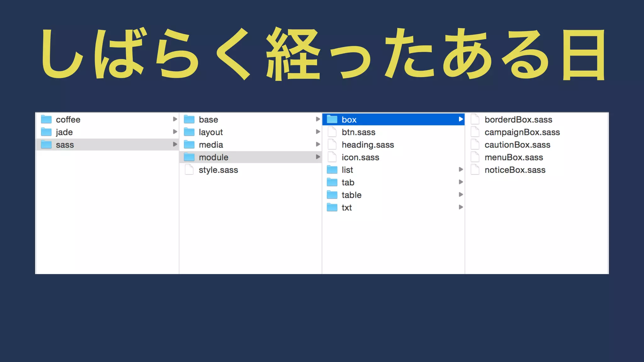Screen dimensions: 644x362
Task: Click the box folder icon
Action: [x=332, y=119]
